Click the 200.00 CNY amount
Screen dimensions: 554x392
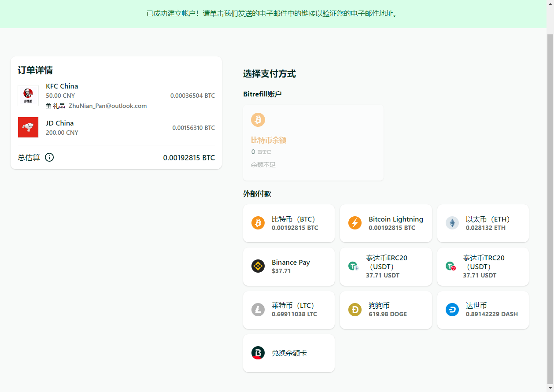point(62,133)
